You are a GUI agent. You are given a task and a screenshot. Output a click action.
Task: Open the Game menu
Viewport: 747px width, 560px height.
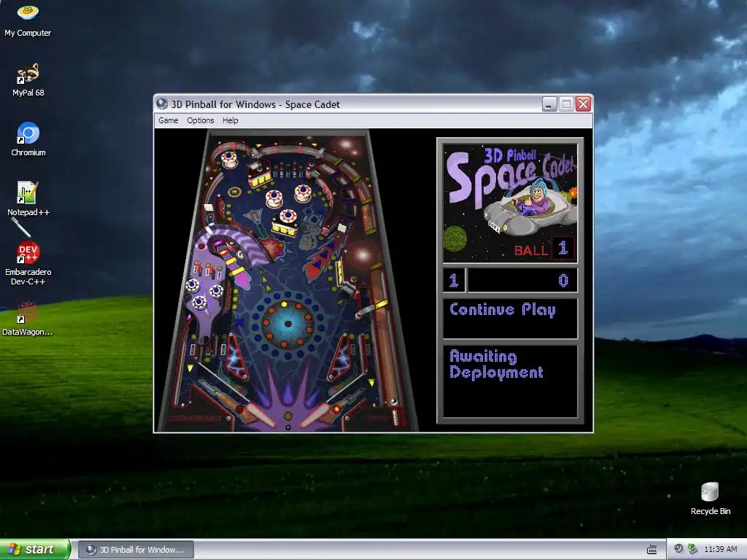[169, 120]
